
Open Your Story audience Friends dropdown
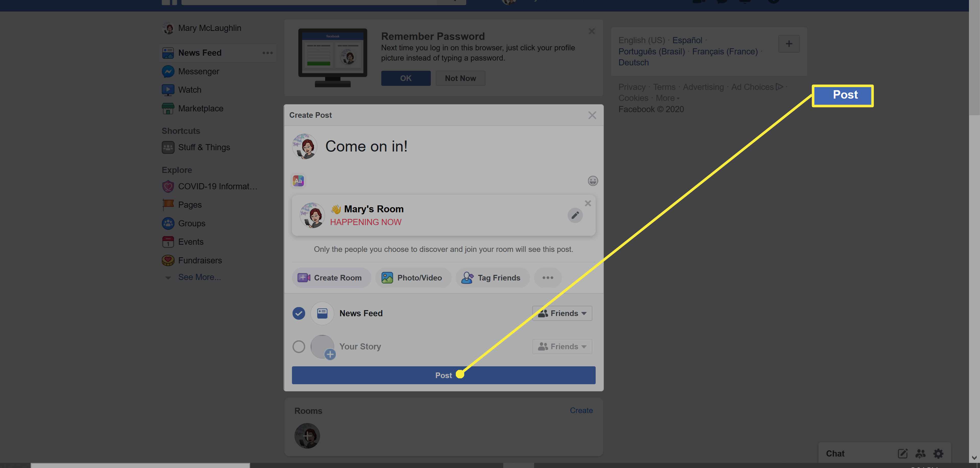pos(562,346)
